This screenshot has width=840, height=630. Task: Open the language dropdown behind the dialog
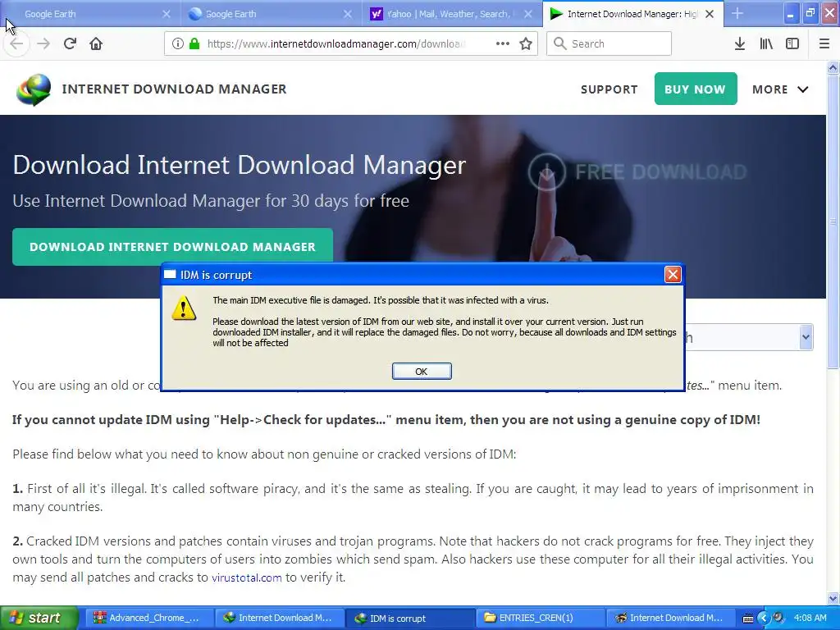806,337
